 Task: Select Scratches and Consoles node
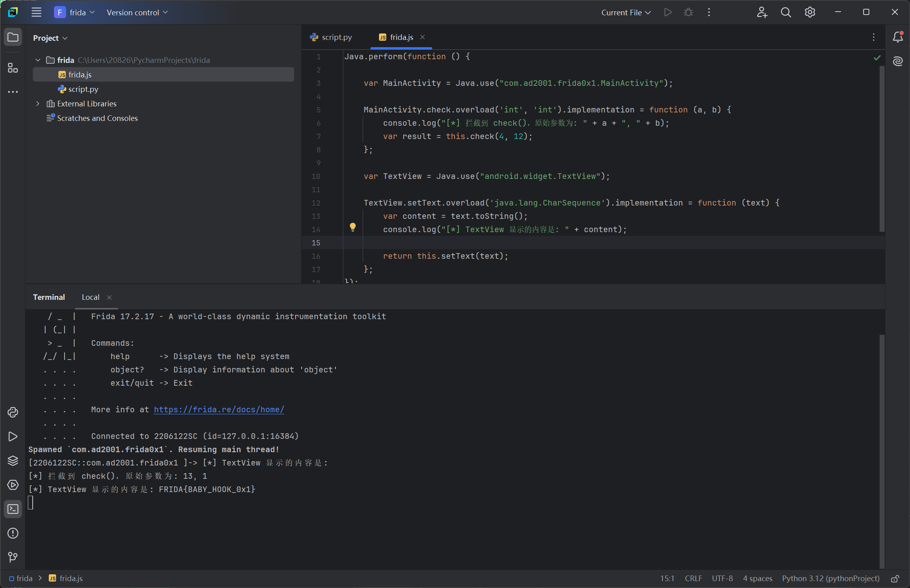(163, 118)
